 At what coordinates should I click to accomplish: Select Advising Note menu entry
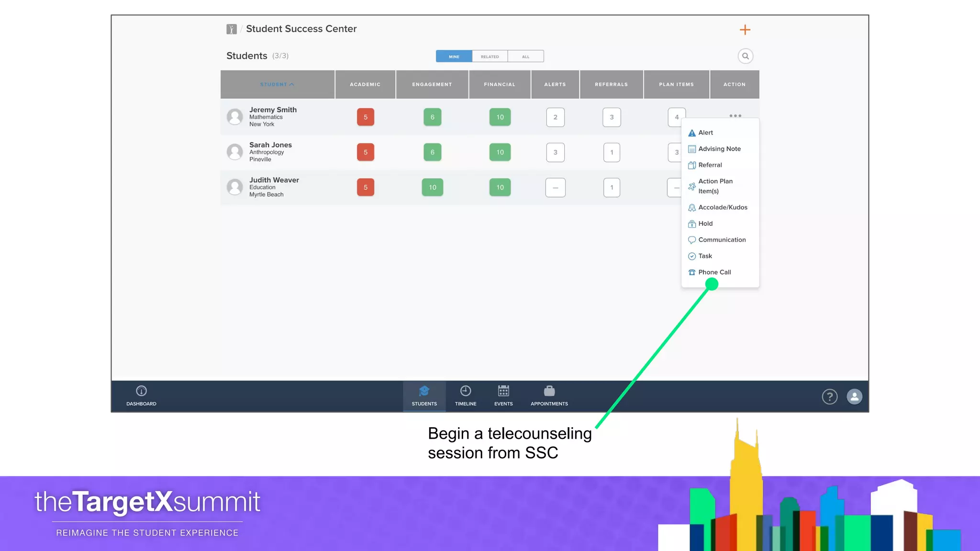[x=719, y=149]
